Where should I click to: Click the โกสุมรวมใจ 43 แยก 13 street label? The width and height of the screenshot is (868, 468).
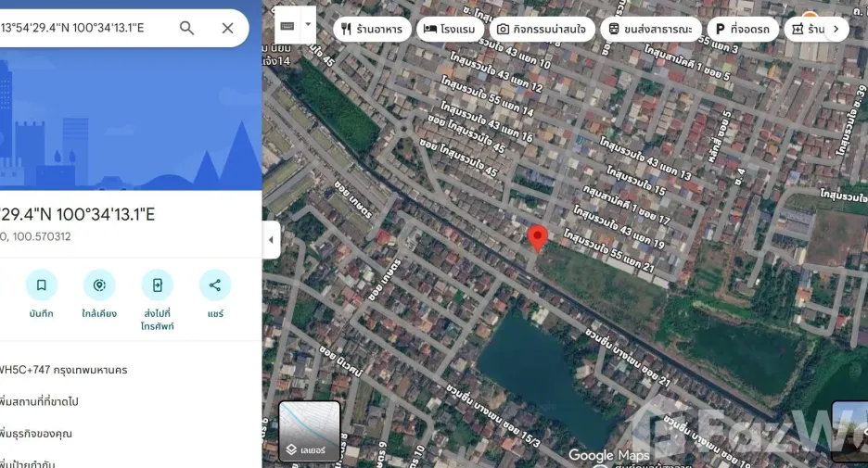(645, 158)
